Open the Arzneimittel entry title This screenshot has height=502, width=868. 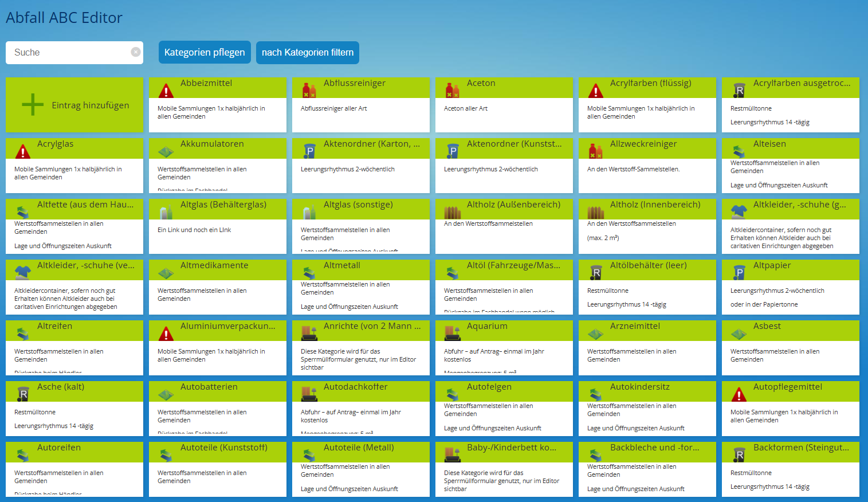[635, 326]
